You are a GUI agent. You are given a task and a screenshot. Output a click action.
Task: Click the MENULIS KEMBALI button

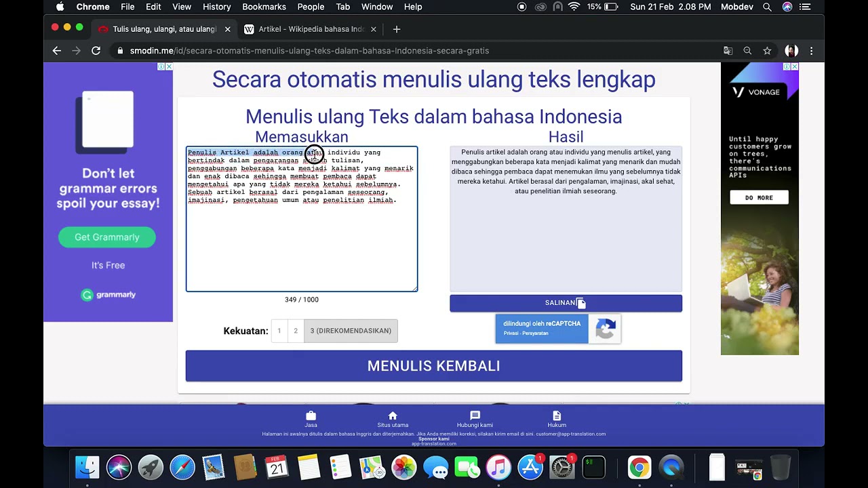tap(434, 366)
